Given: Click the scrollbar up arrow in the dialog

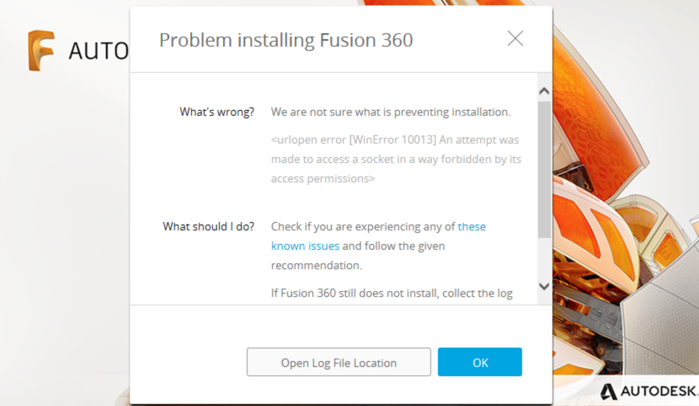Looking at the screenshot, I should coord(544,91).
